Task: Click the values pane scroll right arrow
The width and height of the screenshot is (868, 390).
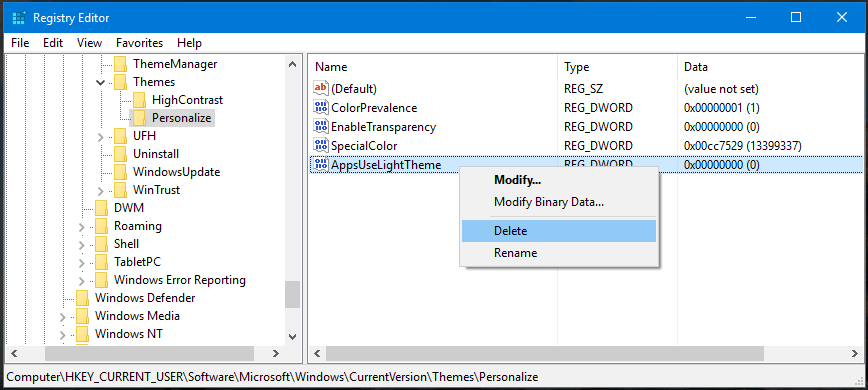Action: point(855,353)
